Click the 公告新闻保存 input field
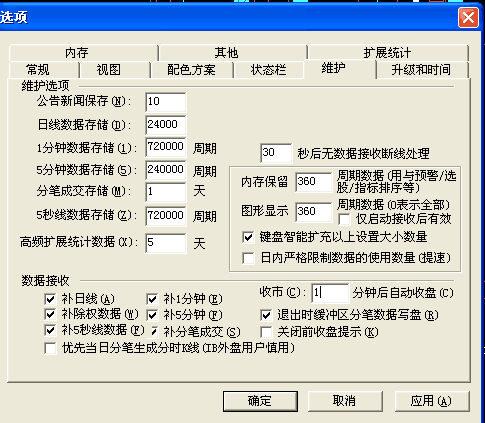Viewport: 485px width, 423px height. 166,102
